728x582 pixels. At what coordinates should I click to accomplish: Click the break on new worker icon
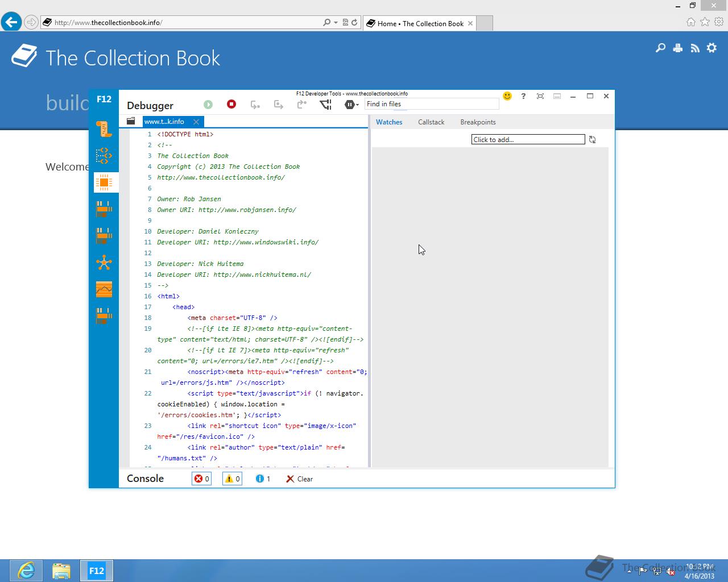[x=325, y=105]
